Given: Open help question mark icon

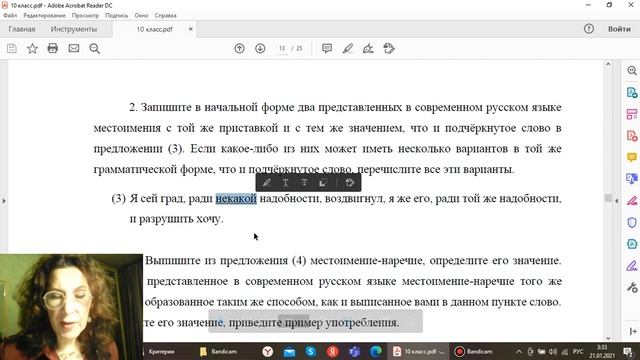Looking at the screenshot, I should click(x=589, y=29).
